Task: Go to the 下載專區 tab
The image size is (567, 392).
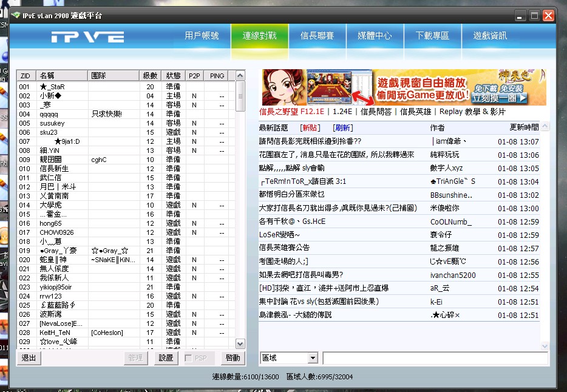Action: (x=432, y=36)
